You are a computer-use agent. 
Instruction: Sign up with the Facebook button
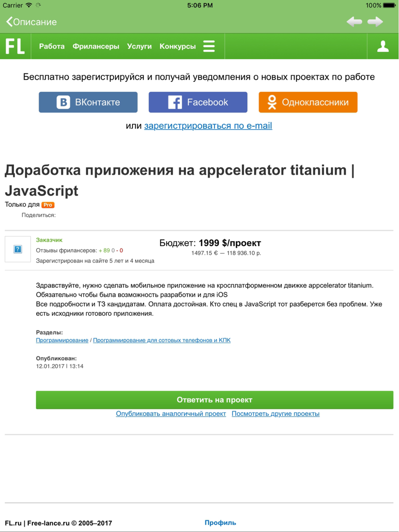198,102
